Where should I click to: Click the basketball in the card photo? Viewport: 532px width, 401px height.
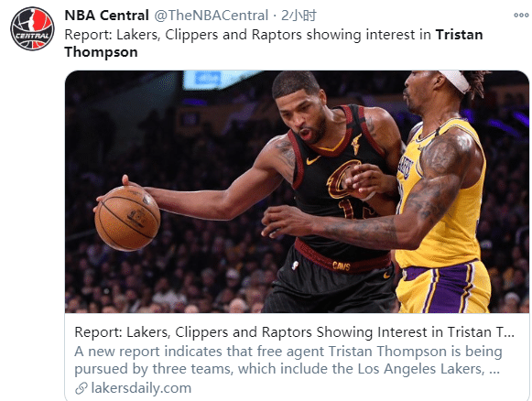127,219
